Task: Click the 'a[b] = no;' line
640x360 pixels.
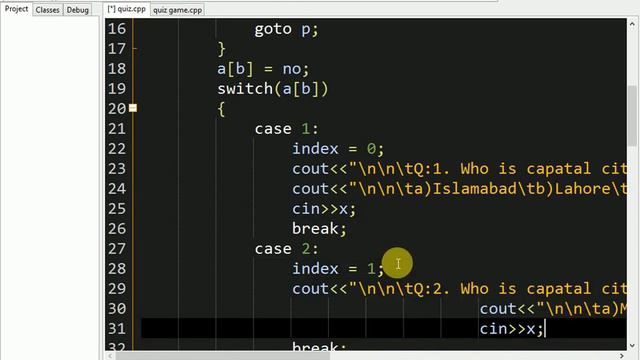Action: point(263,69)
